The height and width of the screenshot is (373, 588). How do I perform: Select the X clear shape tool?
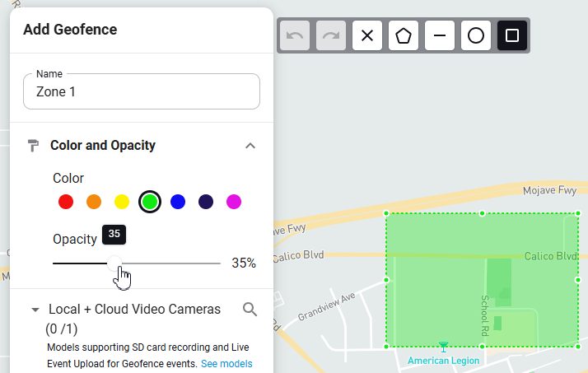367,35
